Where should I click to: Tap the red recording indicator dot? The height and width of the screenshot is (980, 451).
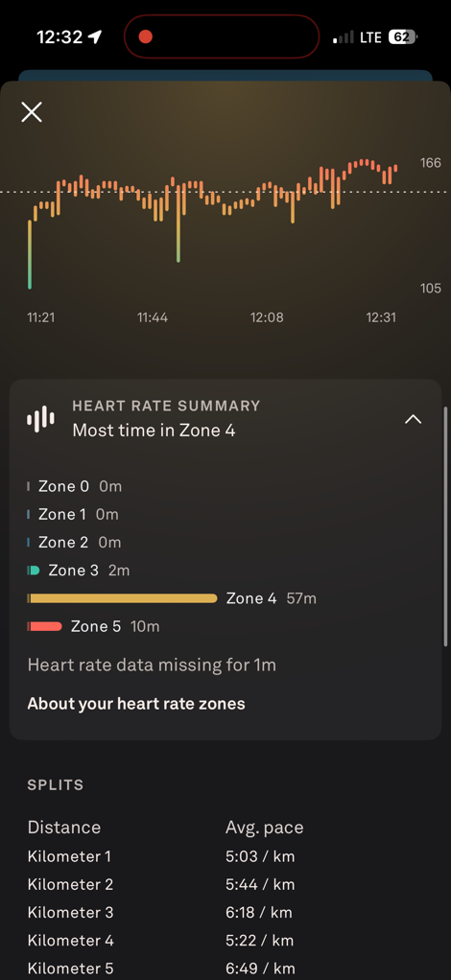coord(145,36)
